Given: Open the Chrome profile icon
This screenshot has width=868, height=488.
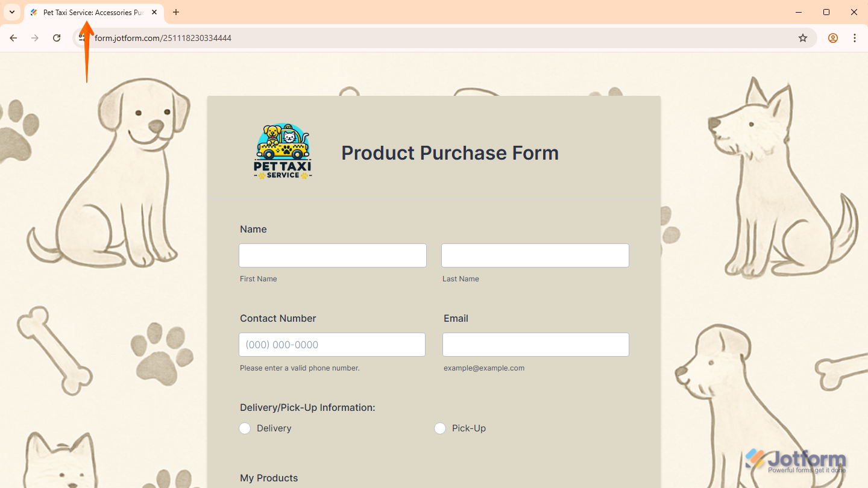Looking at the screenshot, I should coord(833,38).
